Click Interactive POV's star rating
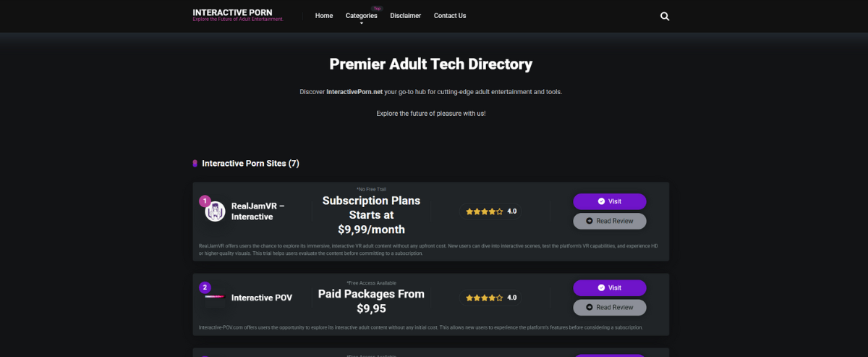The height and width of the screenshot is (357, 868). point(485,298)
